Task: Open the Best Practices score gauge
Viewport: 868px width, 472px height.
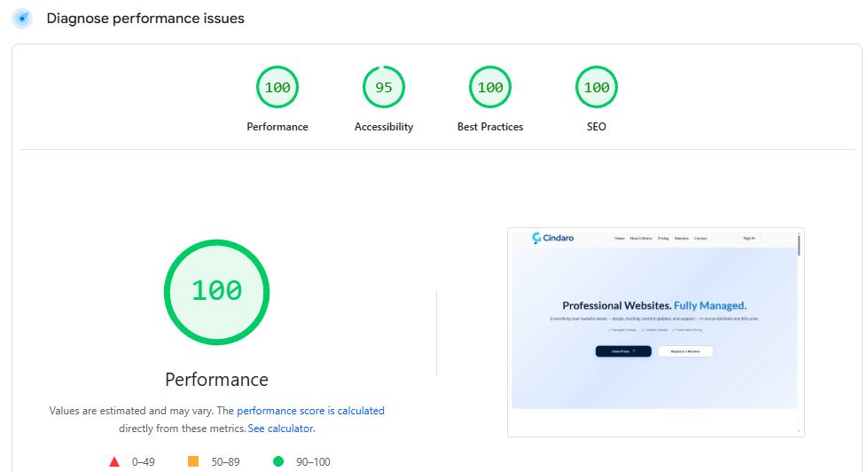Action: (x=490, y=87)
